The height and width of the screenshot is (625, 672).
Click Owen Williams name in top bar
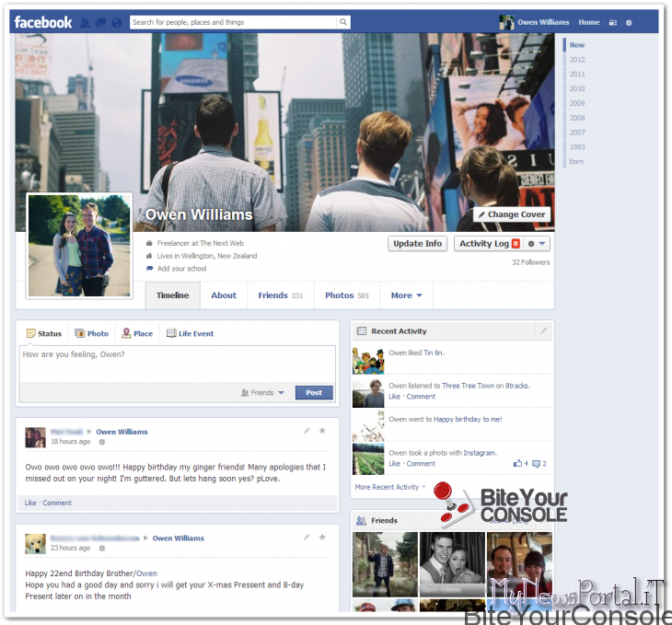(543, 22)
